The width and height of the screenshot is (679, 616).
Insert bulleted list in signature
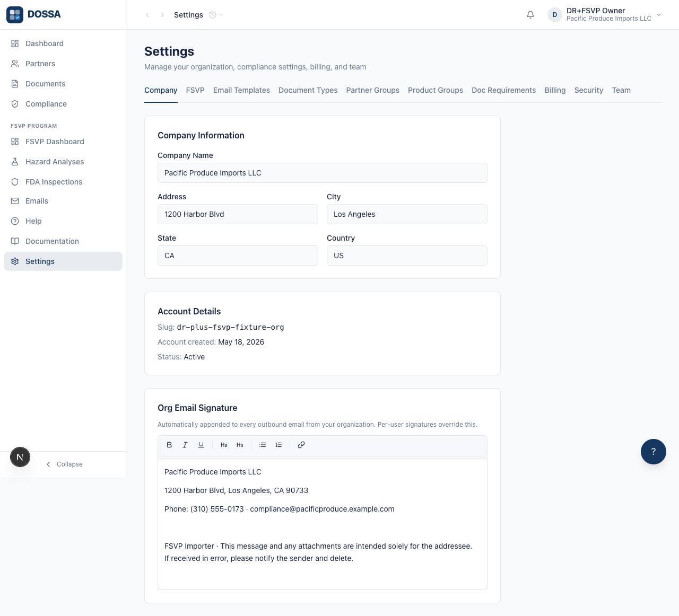[263, 445]
